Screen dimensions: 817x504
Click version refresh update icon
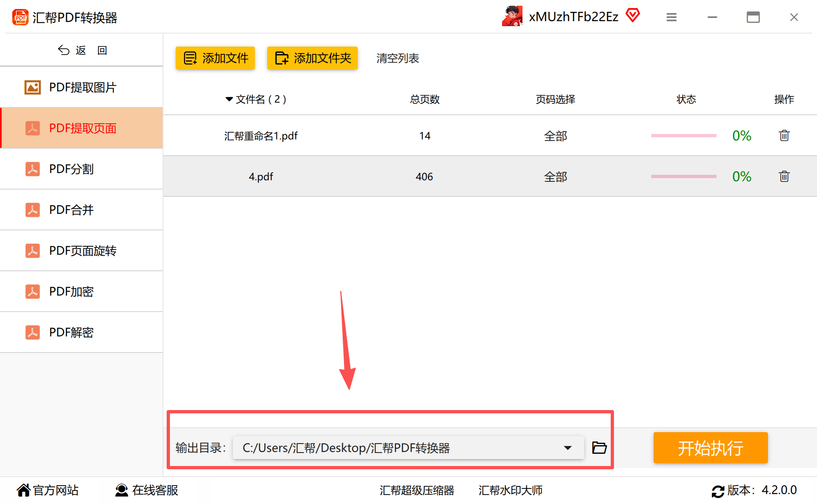(x=718, y=491)
